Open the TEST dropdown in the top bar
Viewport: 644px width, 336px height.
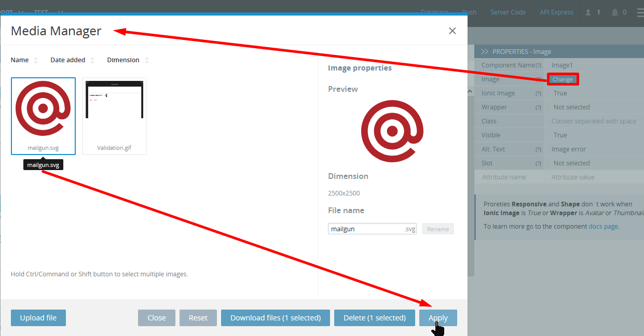pos(48,11)
